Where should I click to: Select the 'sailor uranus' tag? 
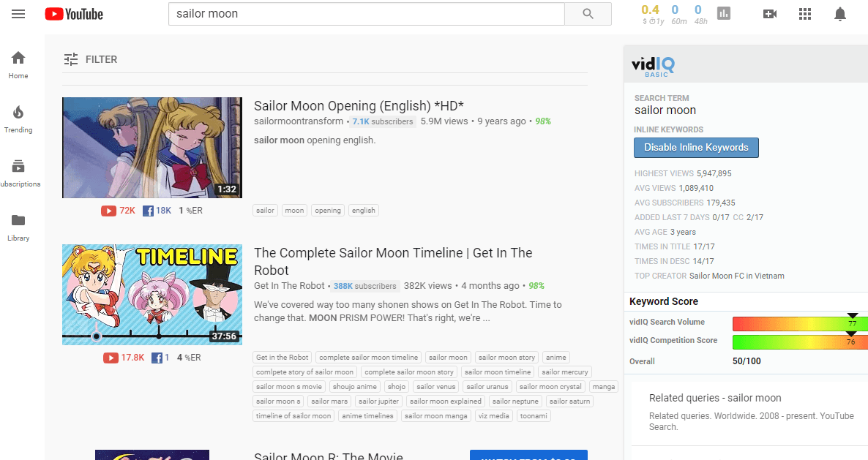[x=487, y=387]
